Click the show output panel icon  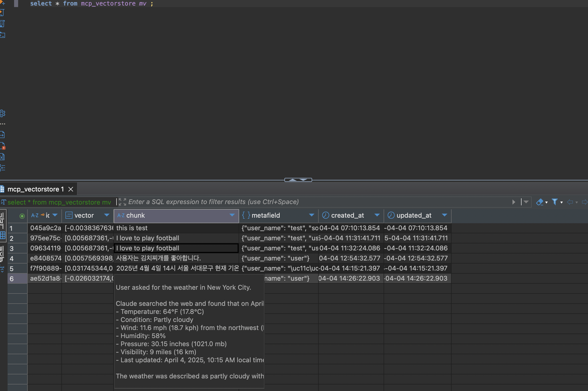point(2,135)
